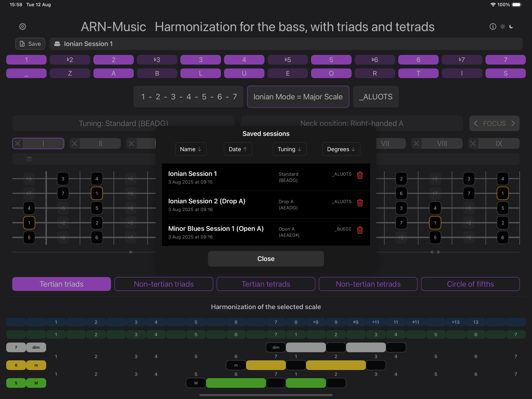This screenshot has height=399, width=532.
Task: Click the yellow 6 chord swatch
Action: (x=16, y=365)
